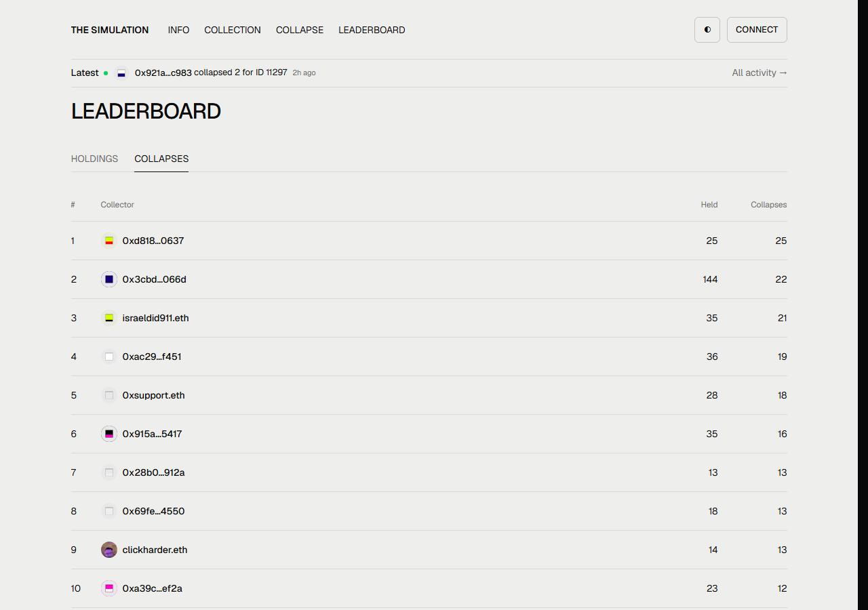Viewport: 868px width, 610px height.
Task: Click the Held column header
Action: pyautogui.click(x=709, y=205)
